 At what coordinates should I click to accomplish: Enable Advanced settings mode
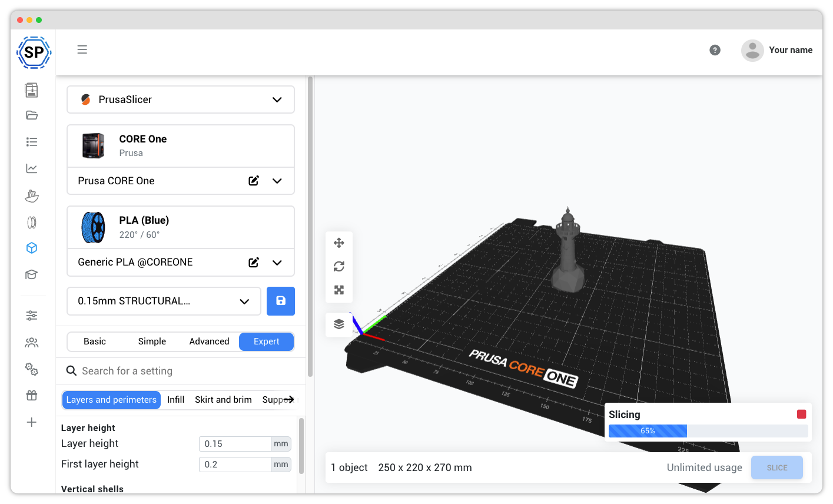pos(209,341)
